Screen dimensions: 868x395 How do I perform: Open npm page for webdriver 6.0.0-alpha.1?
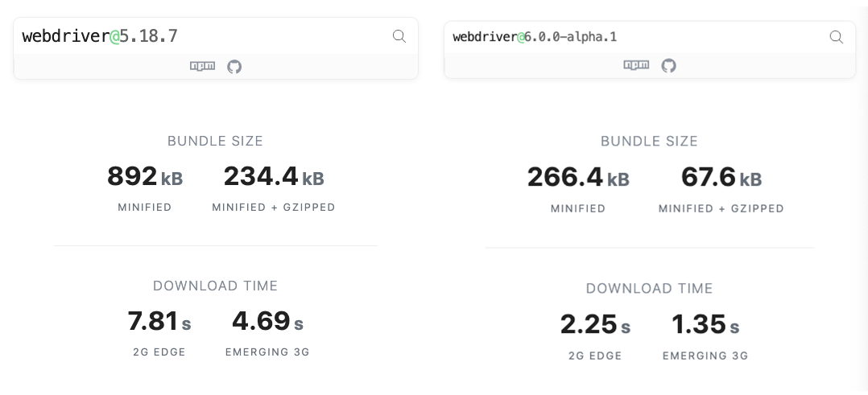636,65
